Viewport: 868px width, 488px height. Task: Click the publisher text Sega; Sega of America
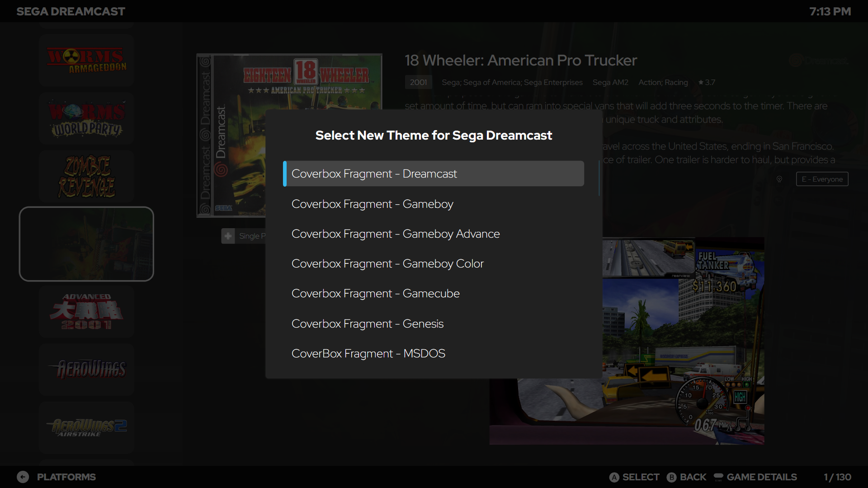512,82
